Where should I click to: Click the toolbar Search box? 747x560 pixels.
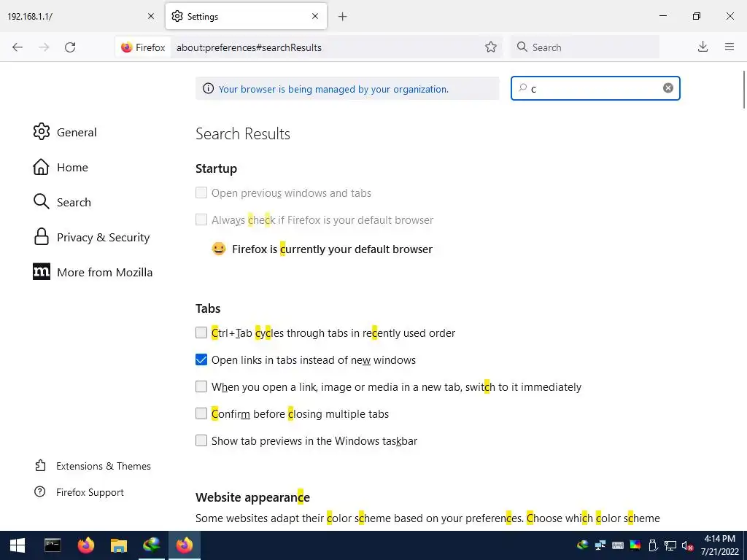585,47
